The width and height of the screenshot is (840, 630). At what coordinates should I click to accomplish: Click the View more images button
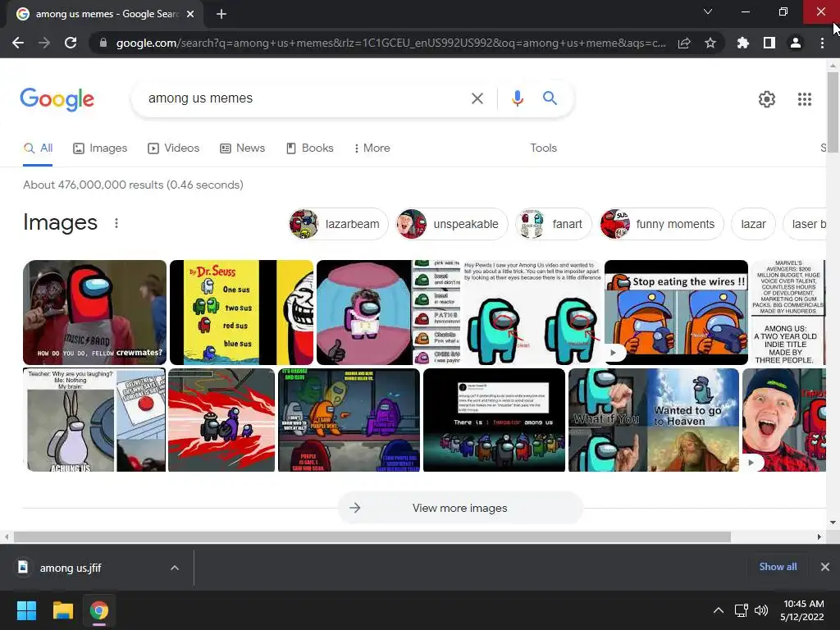(460, 508)
